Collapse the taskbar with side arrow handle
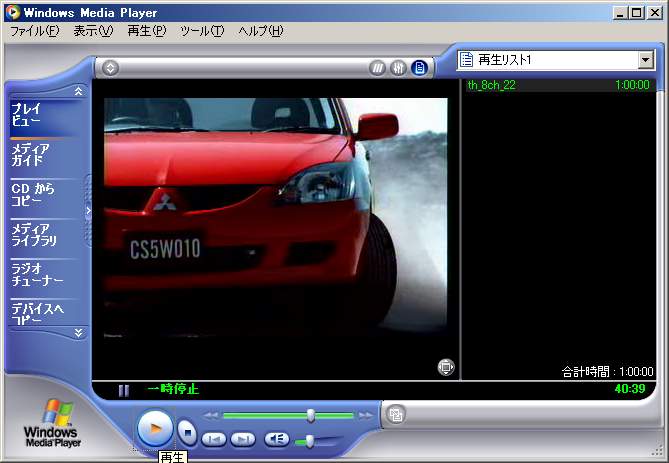Screen dimensions: 669x463 tap(88, 210)
